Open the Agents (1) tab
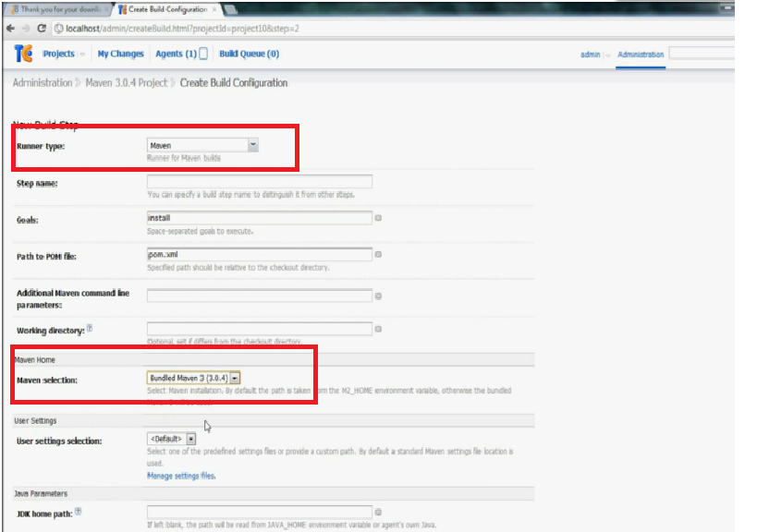757x532 pixels. click(x=176, y=54)
